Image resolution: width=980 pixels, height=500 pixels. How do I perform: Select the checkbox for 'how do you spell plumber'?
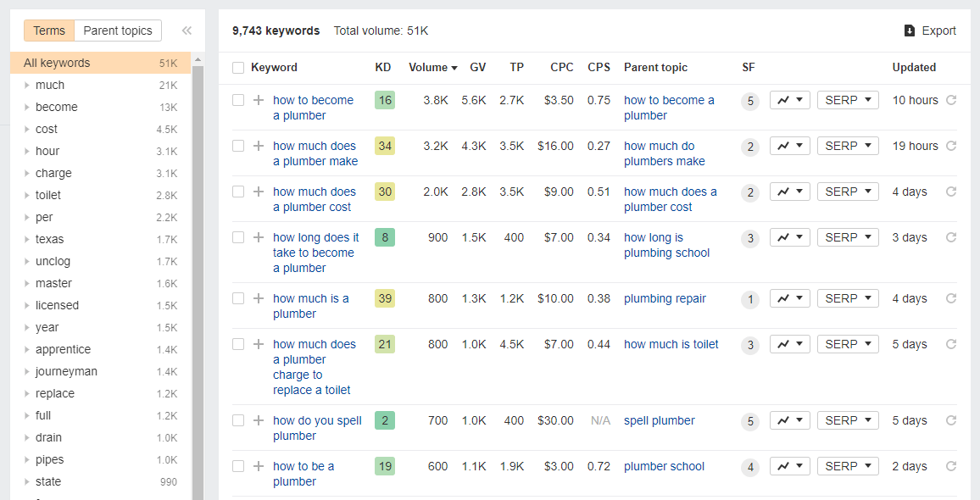[238, 420]
